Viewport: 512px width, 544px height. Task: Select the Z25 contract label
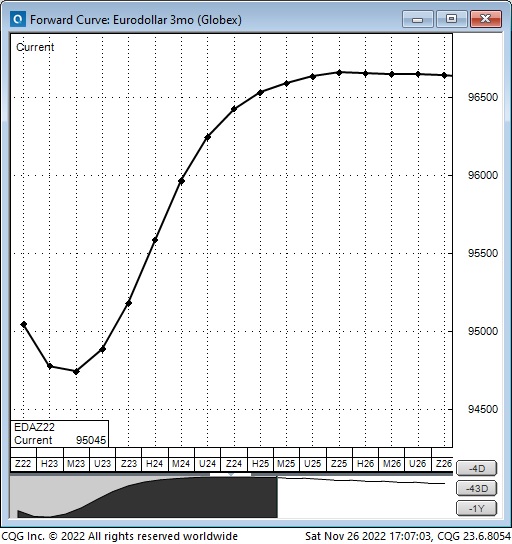pyautogui.click(x=339, y=464)
